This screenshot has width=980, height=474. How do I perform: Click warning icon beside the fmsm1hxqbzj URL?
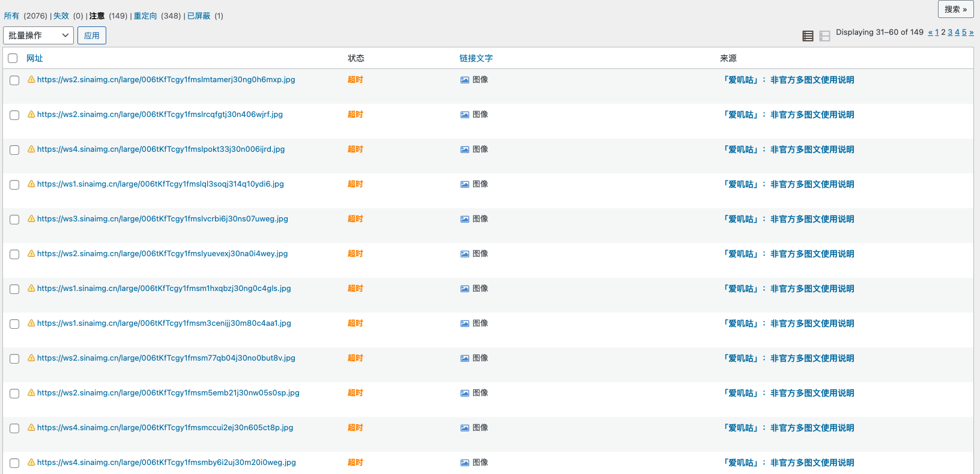click(31, 288)
